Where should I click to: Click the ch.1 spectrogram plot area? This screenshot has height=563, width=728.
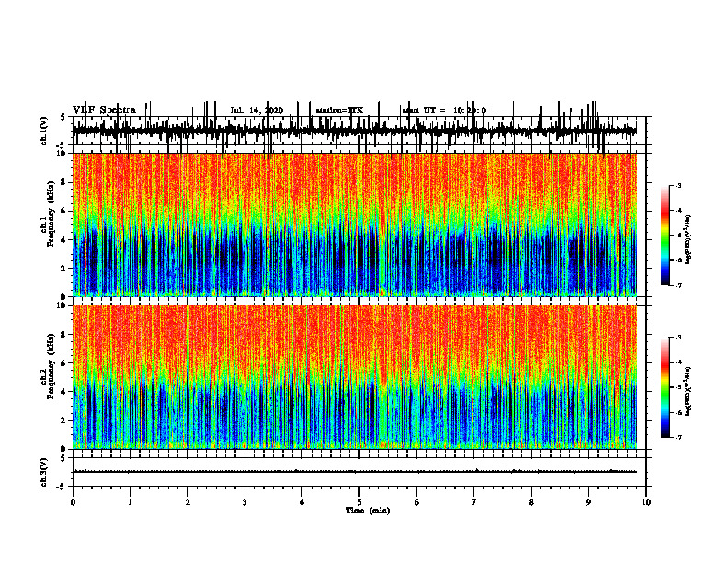[x=354, y=224]
